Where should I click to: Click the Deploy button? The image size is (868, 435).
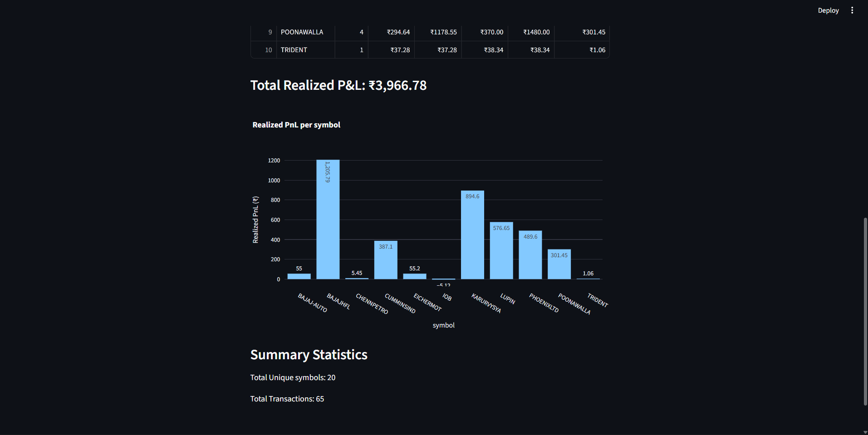(828, 10)
